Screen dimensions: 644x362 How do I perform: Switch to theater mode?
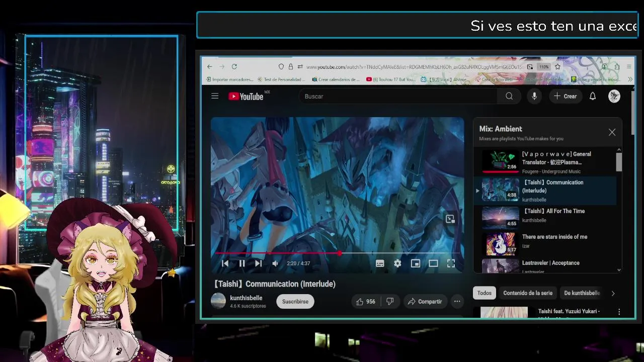(x=433, y=263)
